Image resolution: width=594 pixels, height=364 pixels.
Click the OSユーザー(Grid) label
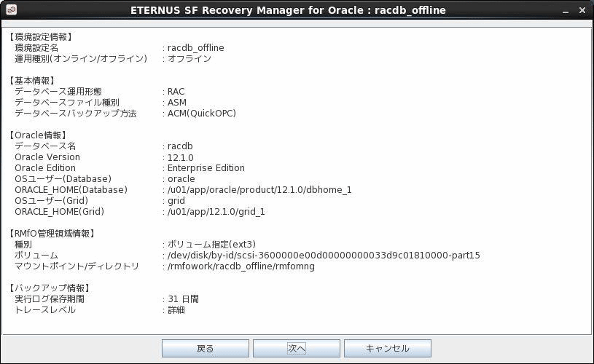click(51, 200)
